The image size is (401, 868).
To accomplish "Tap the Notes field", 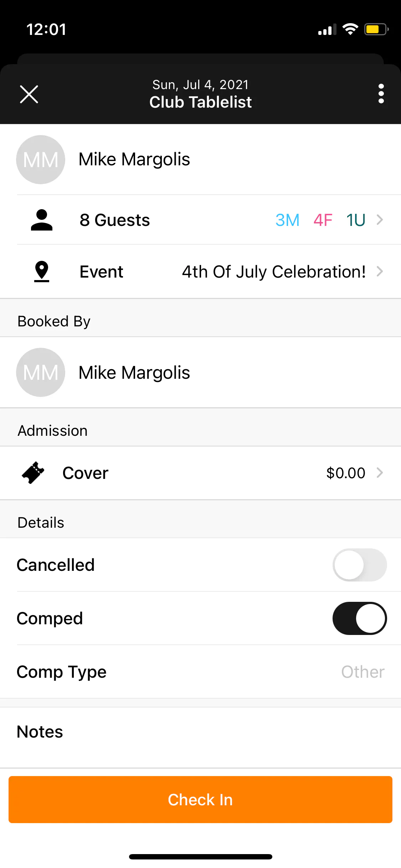I will [x=200, y=732].
